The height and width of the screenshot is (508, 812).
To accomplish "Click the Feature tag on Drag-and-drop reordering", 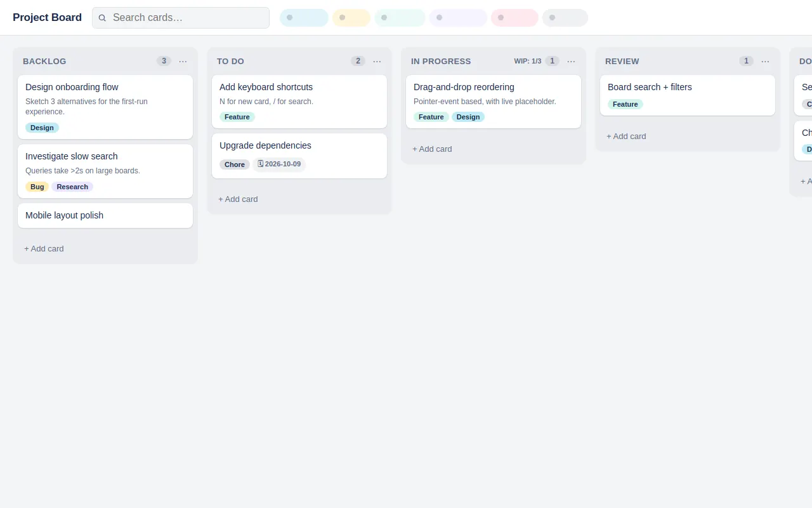I will tap(431, 117).
